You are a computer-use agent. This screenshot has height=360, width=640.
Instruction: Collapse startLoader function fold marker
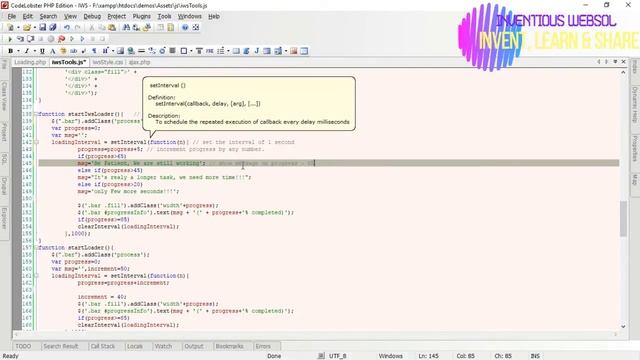36,248
